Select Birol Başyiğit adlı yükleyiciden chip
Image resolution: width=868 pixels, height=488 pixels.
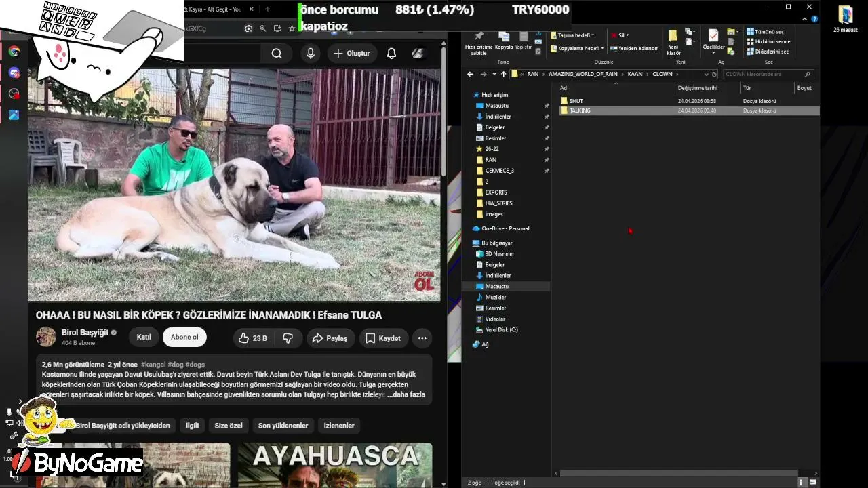122,426
